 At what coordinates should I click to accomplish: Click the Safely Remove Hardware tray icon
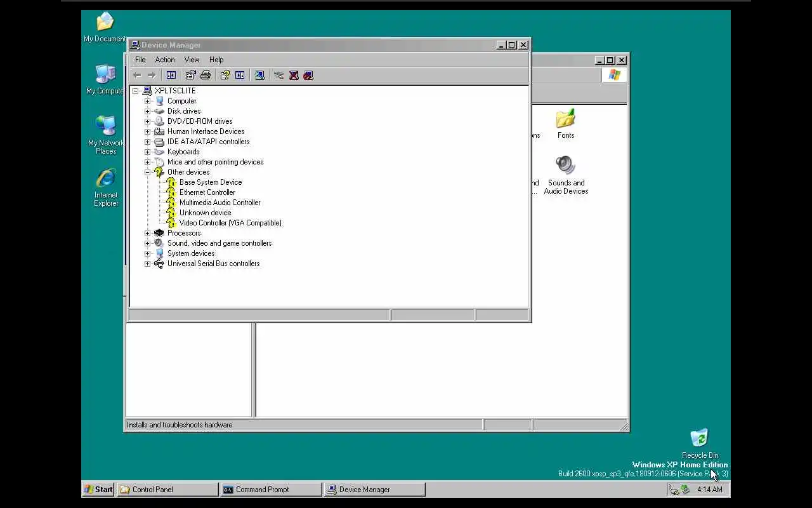click(x=685, y=490)
